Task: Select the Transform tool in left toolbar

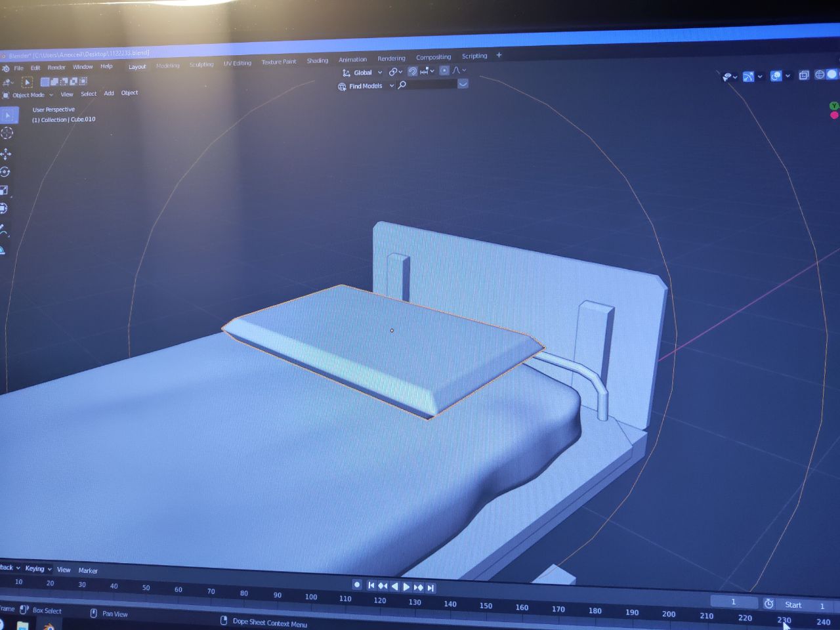Action: tap(3, 209)
